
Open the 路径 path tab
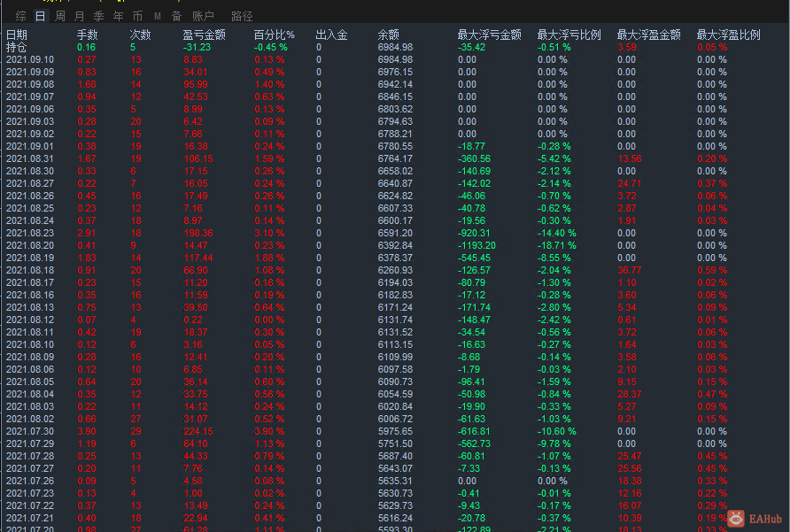pyautogui.click(x=242, y=17)
